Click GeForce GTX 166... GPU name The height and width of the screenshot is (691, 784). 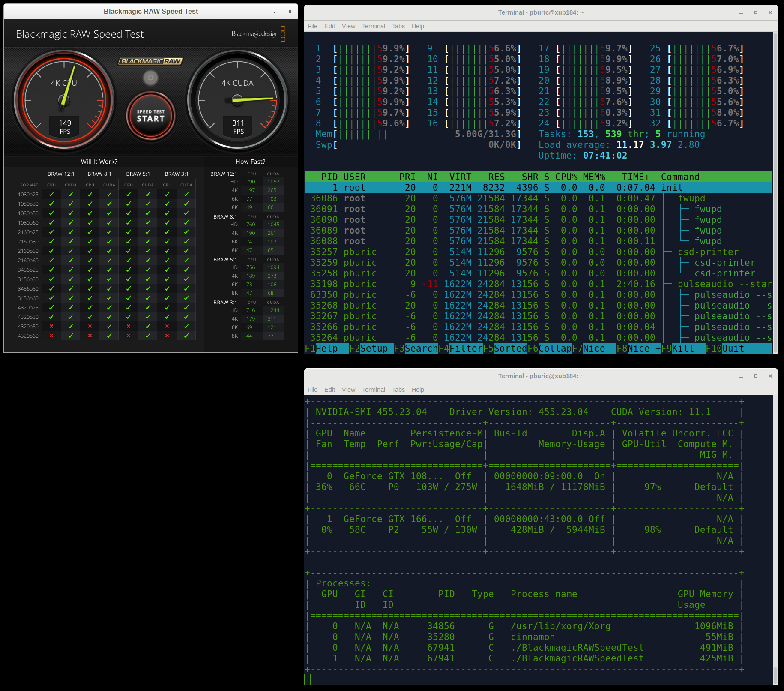393,519
